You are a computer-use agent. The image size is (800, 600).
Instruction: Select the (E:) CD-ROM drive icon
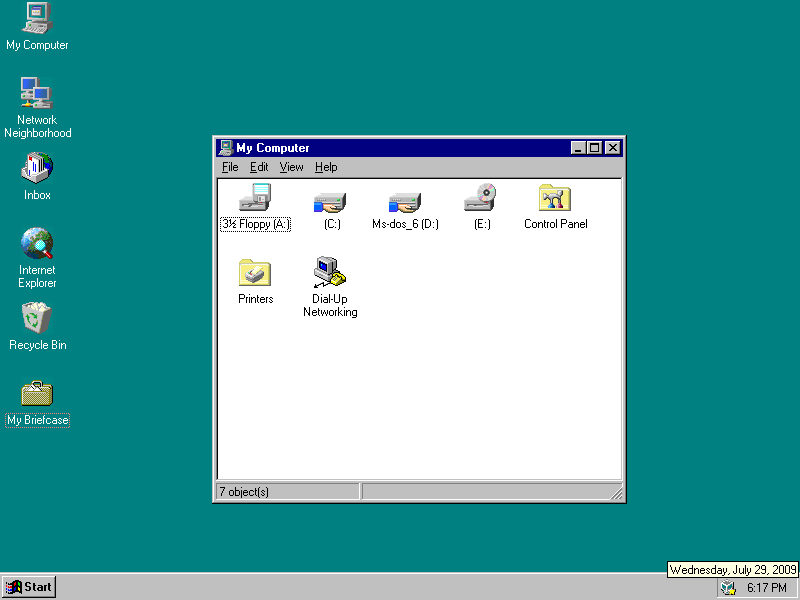point(480,197)
